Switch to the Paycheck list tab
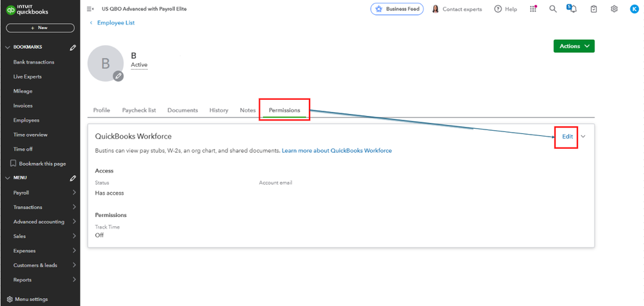The width and height of the screenshot is (644, 306). (139, 110)
